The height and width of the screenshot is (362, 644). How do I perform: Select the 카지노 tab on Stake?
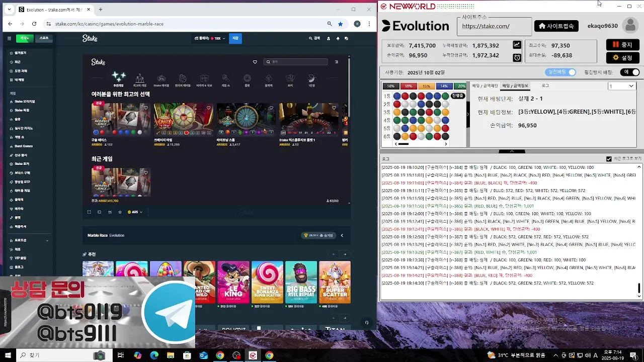(x=25, y=38)
